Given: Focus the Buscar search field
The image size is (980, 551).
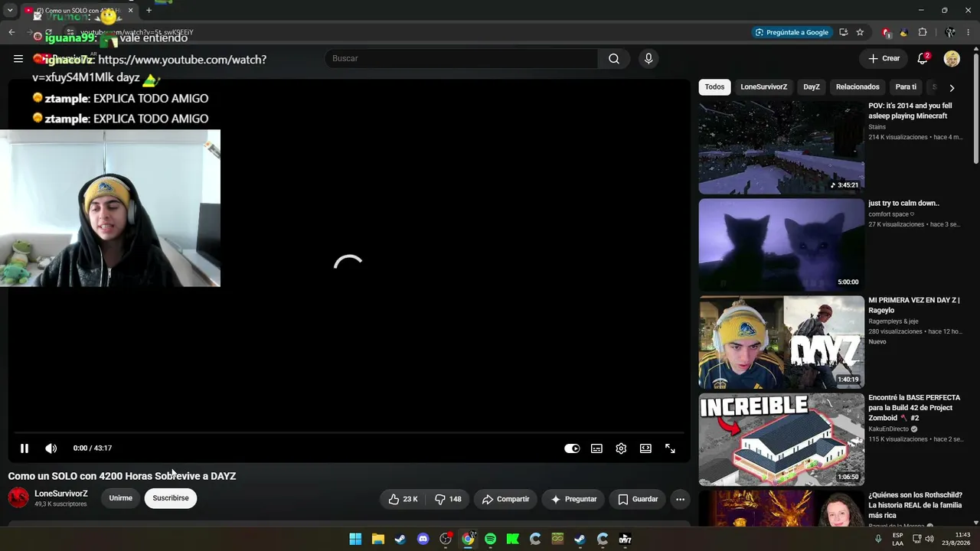Looking at the screenshot, I should coord(462,59).
